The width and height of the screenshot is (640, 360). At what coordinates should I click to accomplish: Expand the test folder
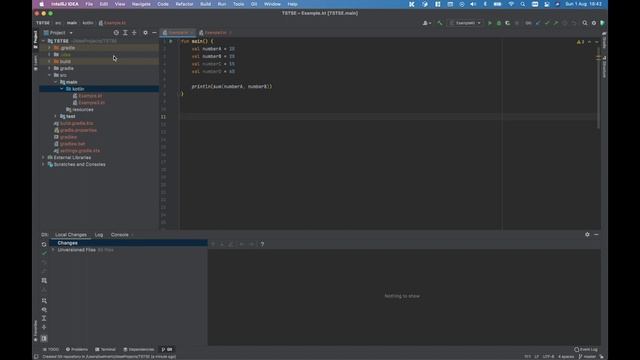(x=56, y=116)
